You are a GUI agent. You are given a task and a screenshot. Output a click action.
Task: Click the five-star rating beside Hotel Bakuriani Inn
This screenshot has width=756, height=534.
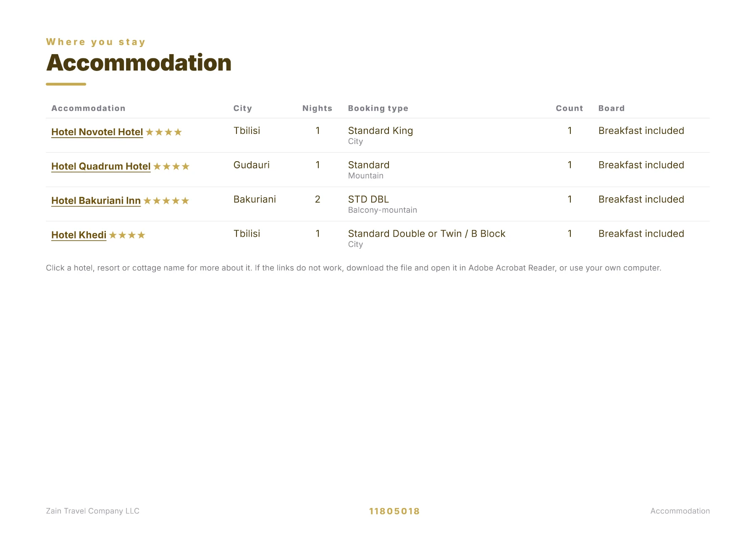coord(166,201)
